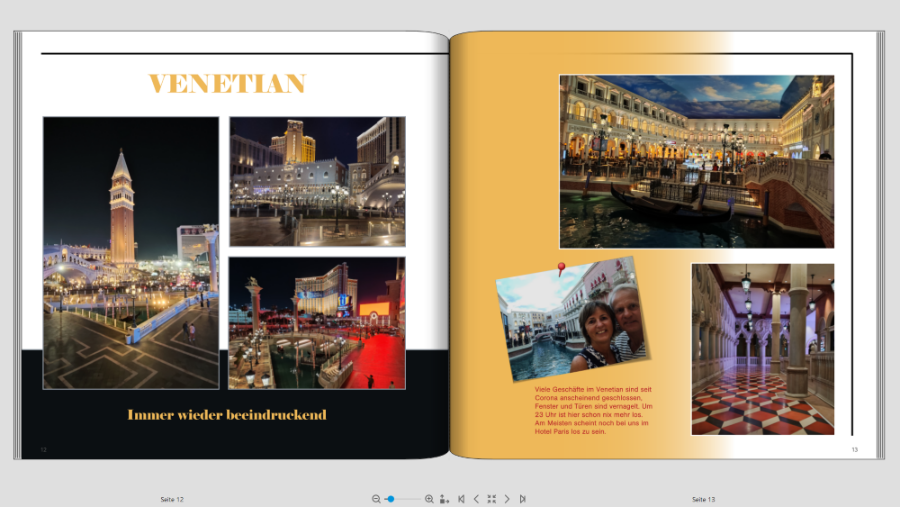The width and height of the screenshot is (900, 507).
Task: Select the red-lit canal photo
Action: [317, 323]
